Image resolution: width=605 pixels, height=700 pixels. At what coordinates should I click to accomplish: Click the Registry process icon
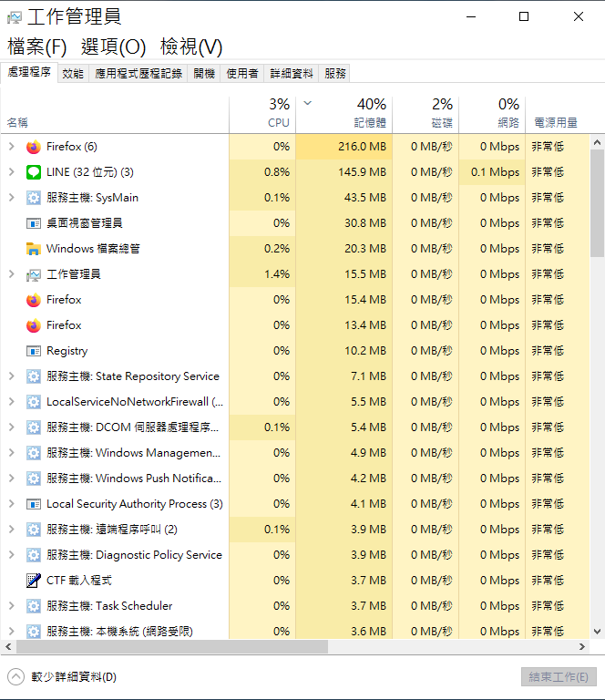pyautogui.click(x=34, y=351)
